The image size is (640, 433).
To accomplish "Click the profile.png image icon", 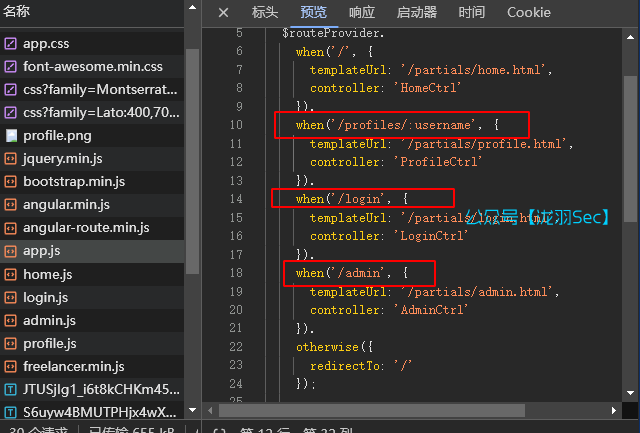I will [11, 136].
